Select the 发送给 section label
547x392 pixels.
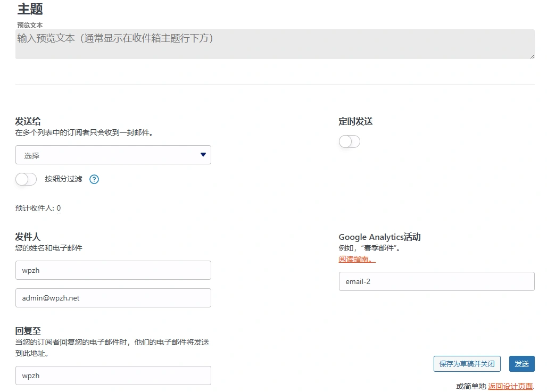(x=28, y=121)
